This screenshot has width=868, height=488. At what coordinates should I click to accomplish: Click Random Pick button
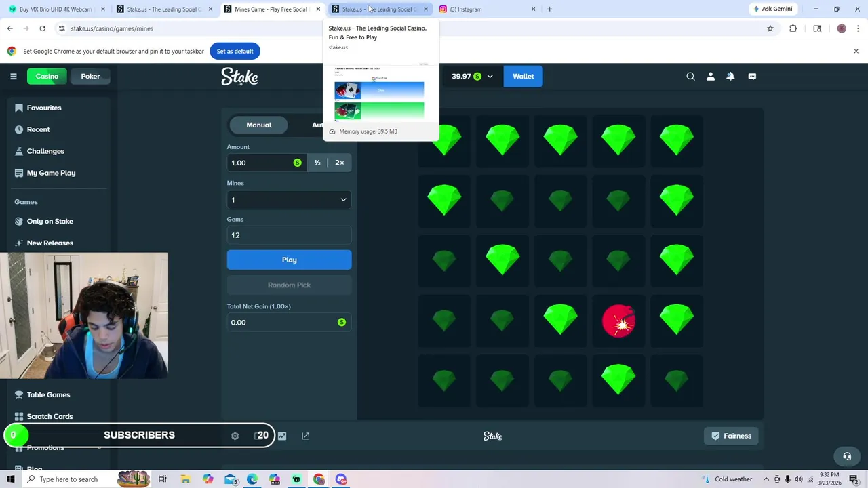pyautogui.click(x=289, y=285)
